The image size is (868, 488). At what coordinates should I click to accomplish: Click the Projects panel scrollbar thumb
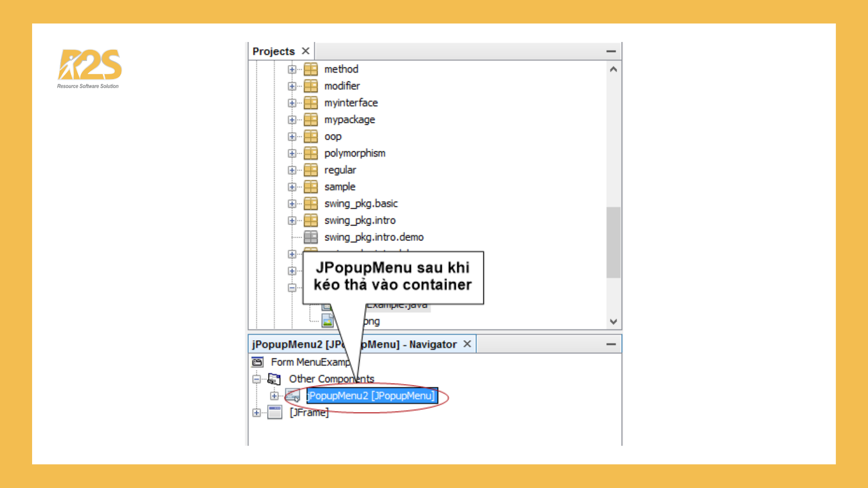point(613,242)
